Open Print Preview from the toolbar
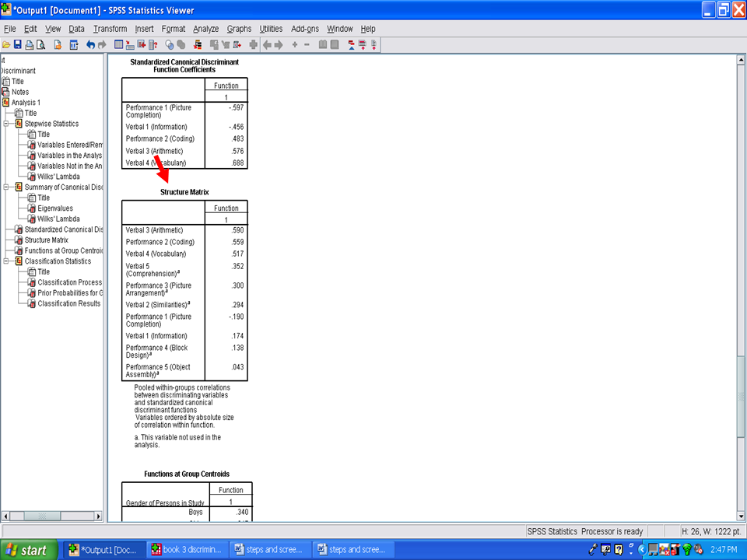This screenshot has height=560, width=747. point(40,45)
